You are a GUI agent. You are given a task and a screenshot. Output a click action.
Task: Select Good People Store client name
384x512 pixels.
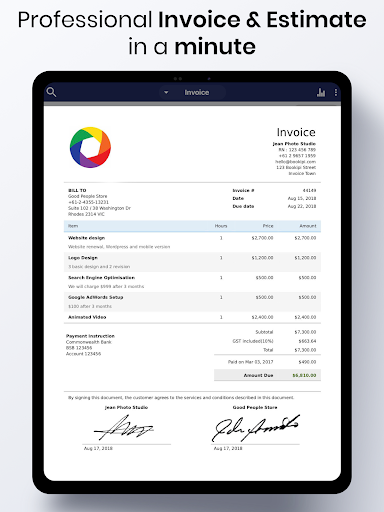[x=88, y=196]
